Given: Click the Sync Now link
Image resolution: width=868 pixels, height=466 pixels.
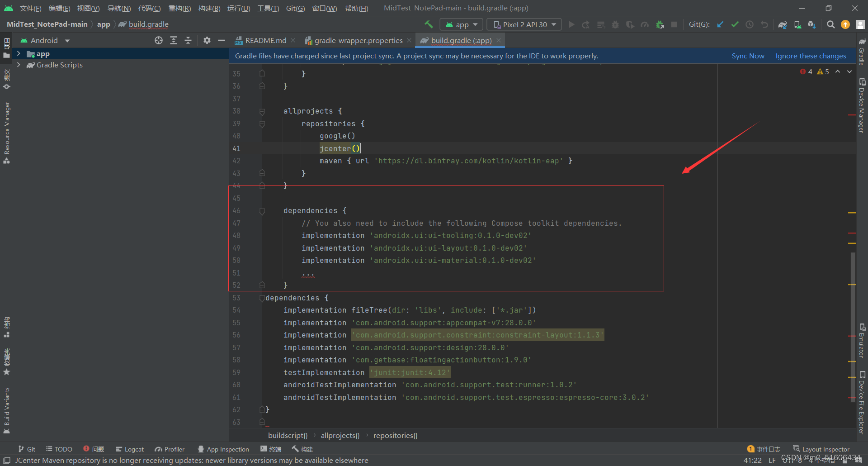Looking at the screenshot, I should point(748,56).
